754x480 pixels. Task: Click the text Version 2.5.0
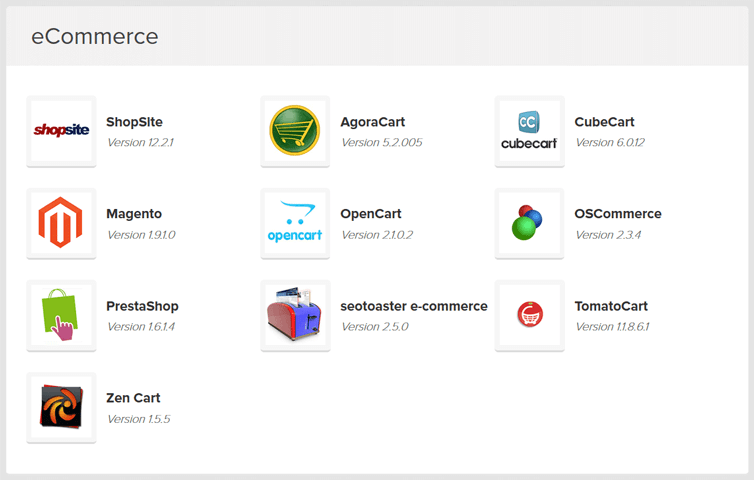pyautogui.click(x=375, y=327)
